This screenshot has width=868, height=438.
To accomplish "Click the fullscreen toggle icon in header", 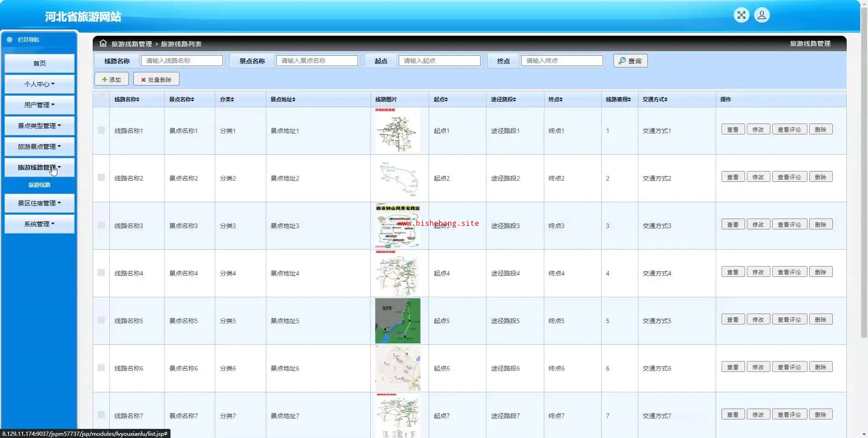I will coord(741,15).
